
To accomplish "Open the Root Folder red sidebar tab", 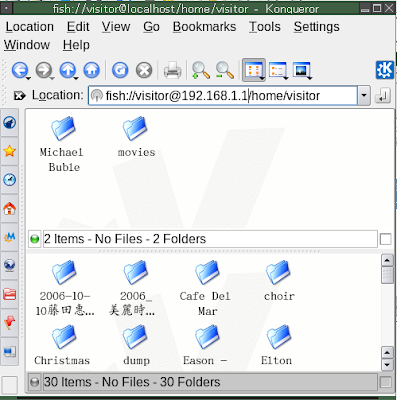I will tap(9, 294).
